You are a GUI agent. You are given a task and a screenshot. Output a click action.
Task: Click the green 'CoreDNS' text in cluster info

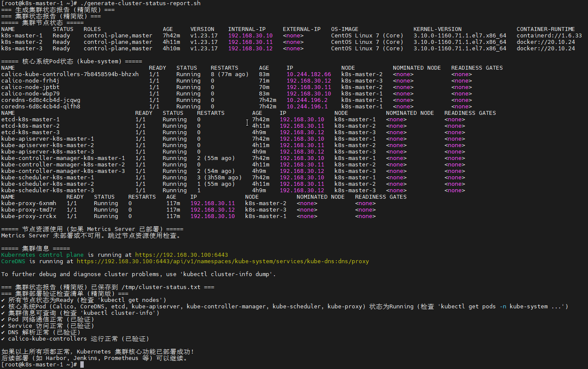[x=13, y=261]
